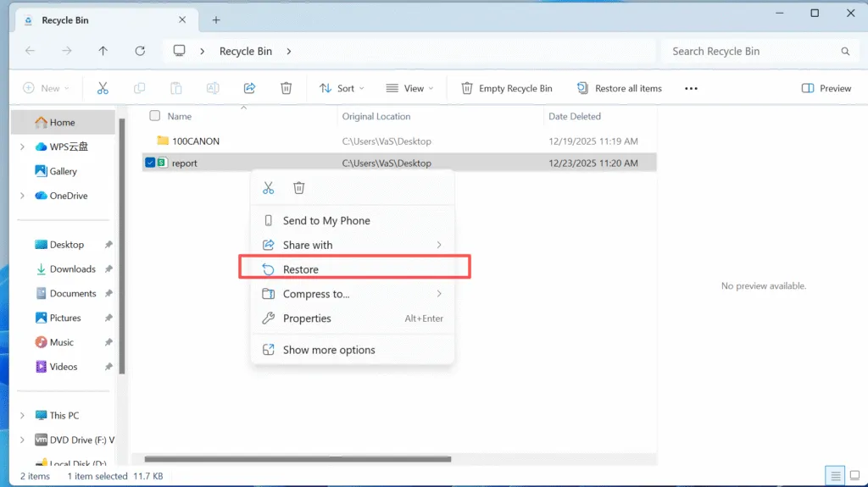Viewport: 868px width, 487px height.
Task: Click the Delete trash icon in the context menu
Action: coord(298,188)
